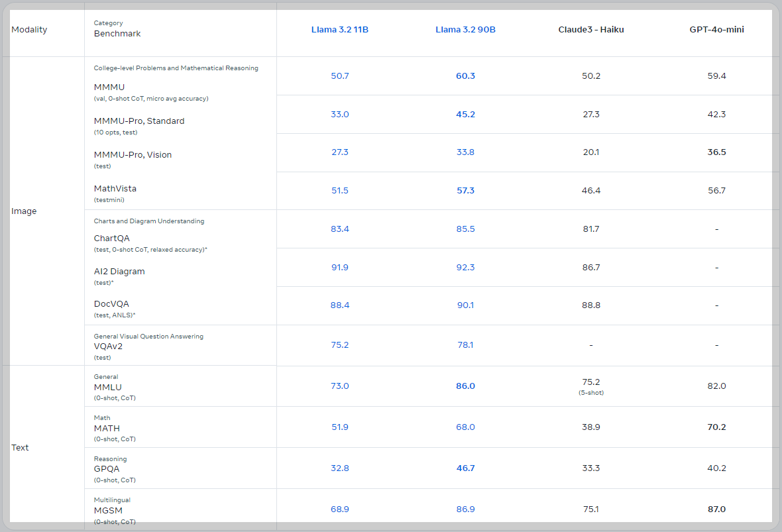The width and height of the screenshot is (782, 532).
Task: Click the 92.3 AI2 Diagram value
Action: pyautogui.click(x=465, y=267)
